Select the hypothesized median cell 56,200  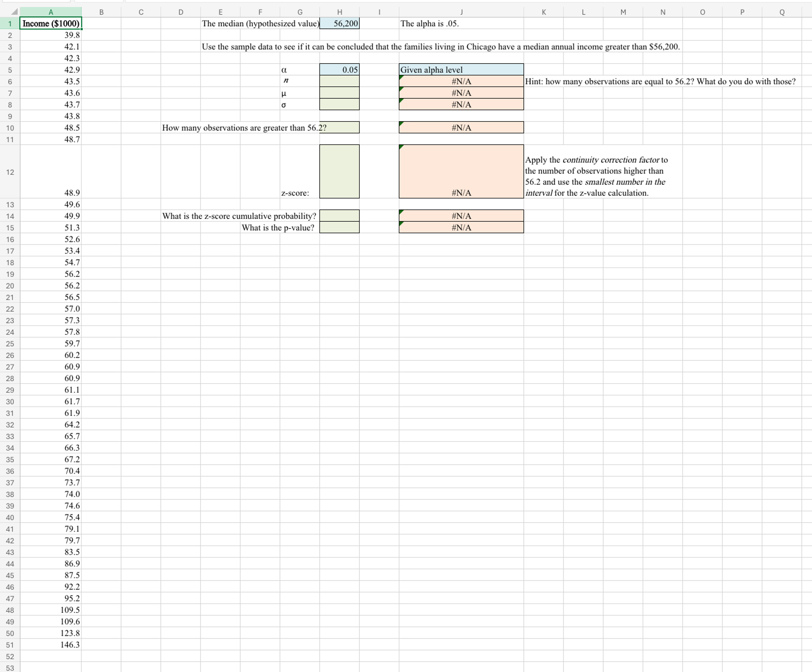click(x=340, y=23)
